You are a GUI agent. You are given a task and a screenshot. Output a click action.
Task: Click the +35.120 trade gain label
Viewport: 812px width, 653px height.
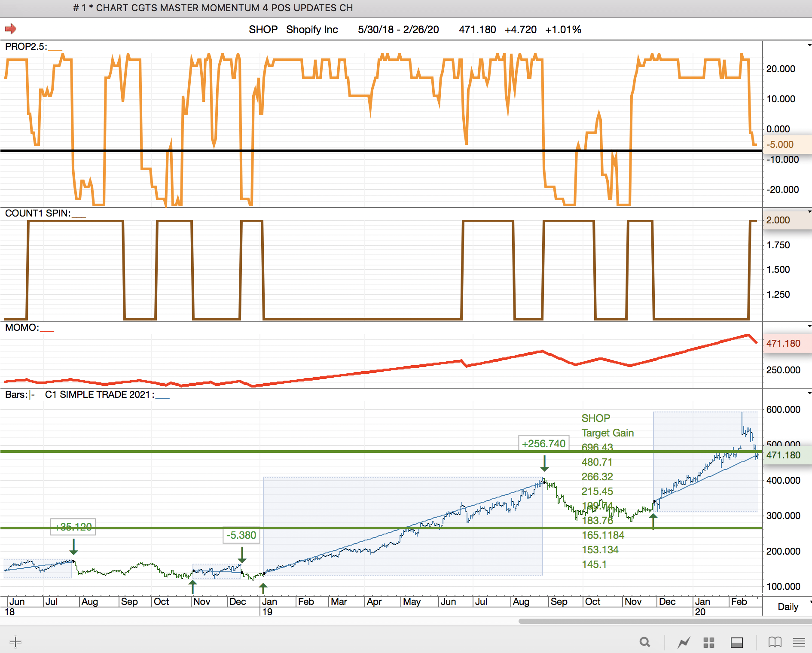click(x=73, y=527)
